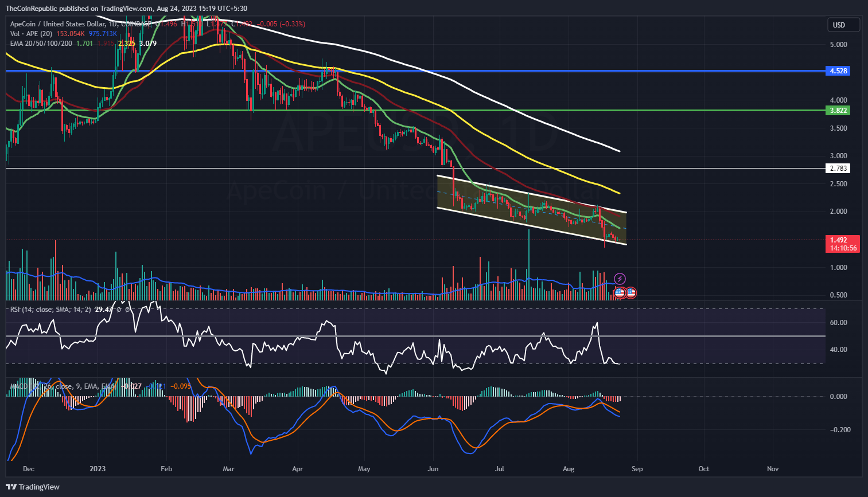Click the volume value 153.054K
The height and width of the screenshot is (497, 868).
[71, 34]
